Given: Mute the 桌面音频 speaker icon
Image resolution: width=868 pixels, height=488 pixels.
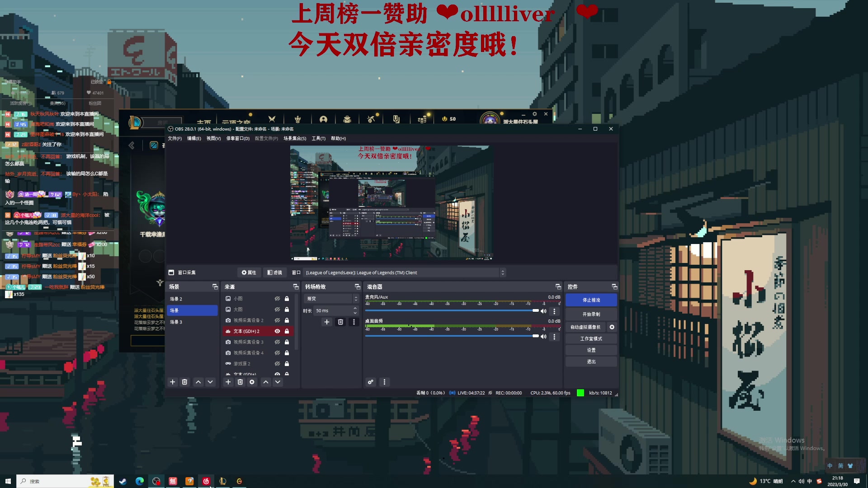Looking at the screenshot, I should point(544,337).
